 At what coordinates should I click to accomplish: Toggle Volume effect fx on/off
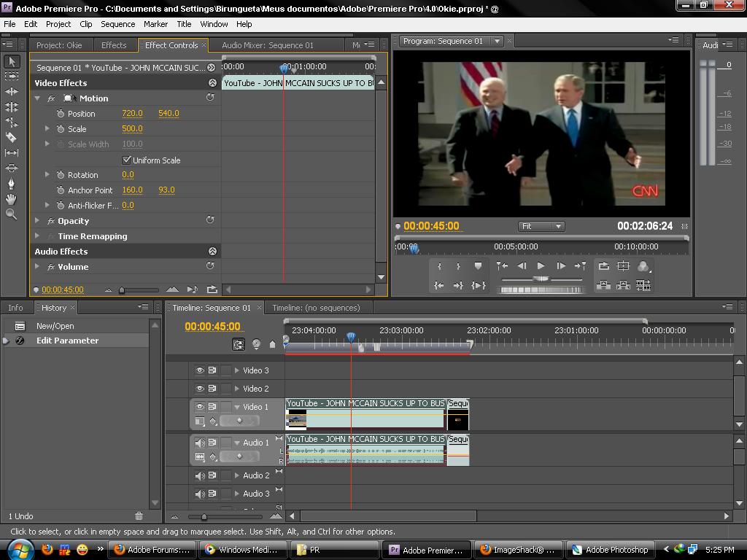(x=52, y=267)
